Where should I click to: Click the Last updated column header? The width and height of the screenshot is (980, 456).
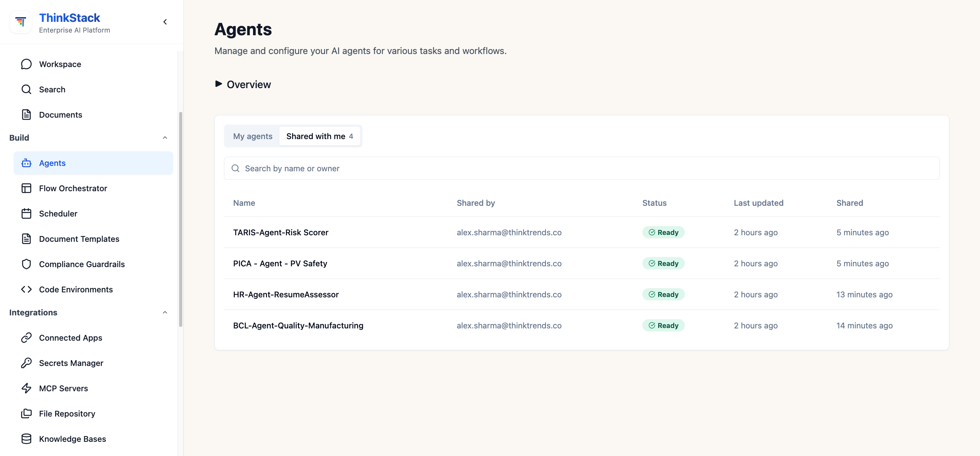click(x=758, y=203)
